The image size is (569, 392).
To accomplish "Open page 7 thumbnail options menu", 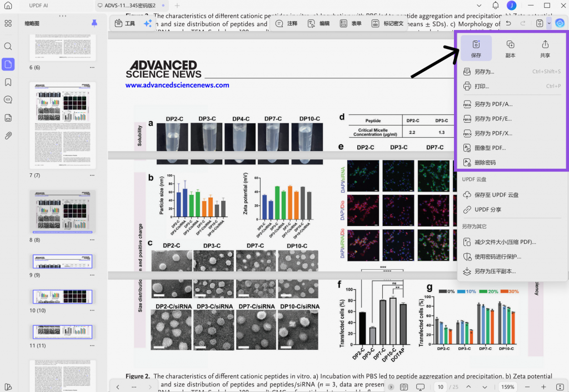I will 92,175.
